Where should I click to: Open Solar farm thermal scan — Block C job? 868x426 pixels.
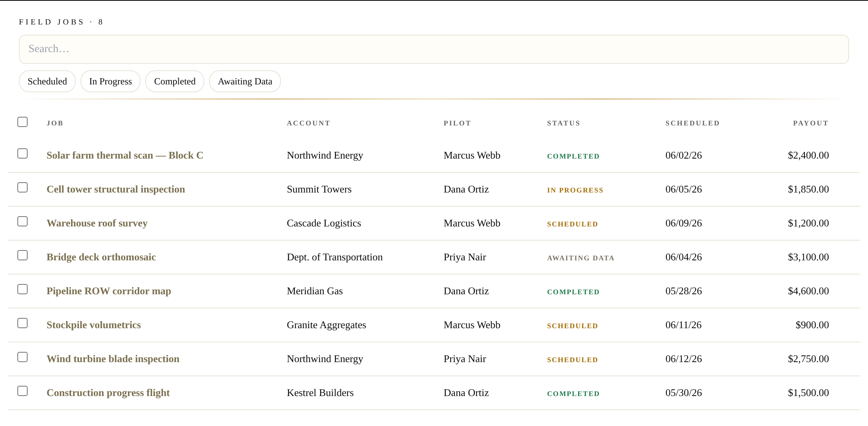pos(125,155)
